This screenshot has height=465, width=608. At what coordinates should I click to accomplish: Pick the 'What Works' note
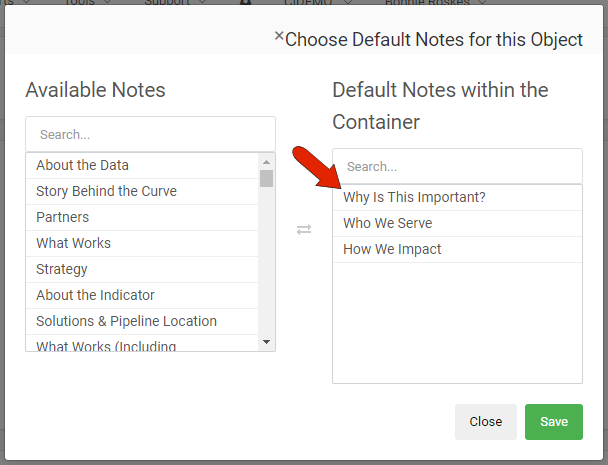click(73, 243)
